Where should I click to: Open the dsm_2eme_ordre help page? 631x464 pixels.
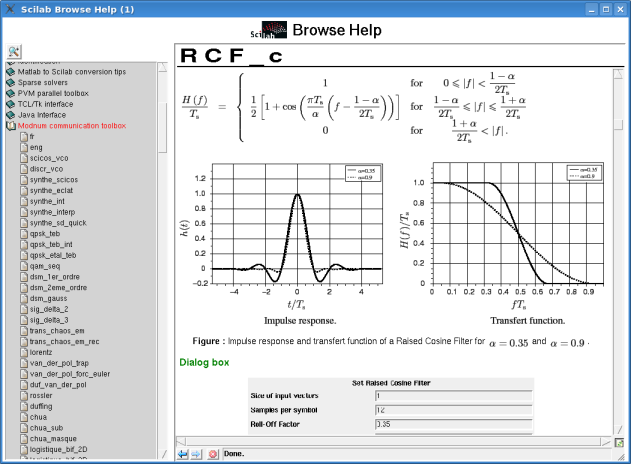pos(58,288)
